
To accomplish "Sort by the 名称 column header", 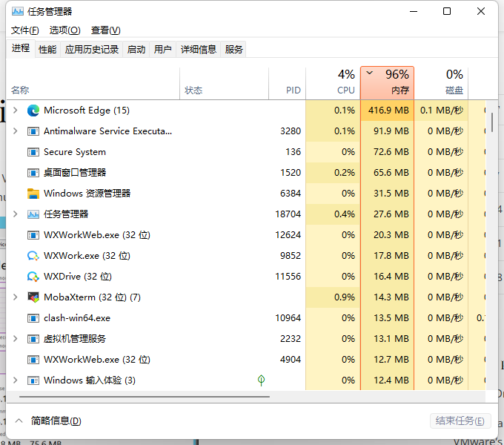I will [x=93, y=84].
